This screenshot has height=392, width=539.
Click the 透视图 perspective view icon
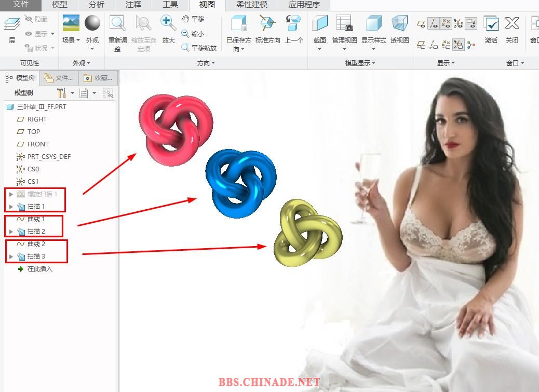399,24
